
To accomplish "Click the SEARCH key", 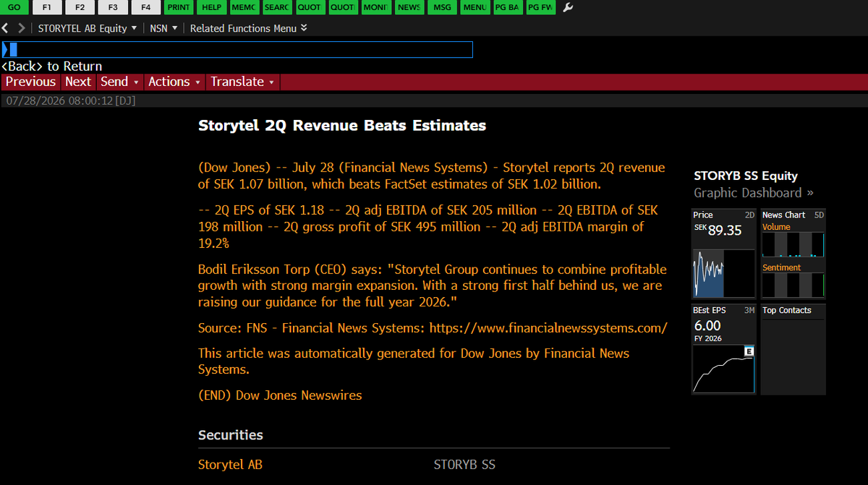I will pyautogui.click(x=276, y=7).
